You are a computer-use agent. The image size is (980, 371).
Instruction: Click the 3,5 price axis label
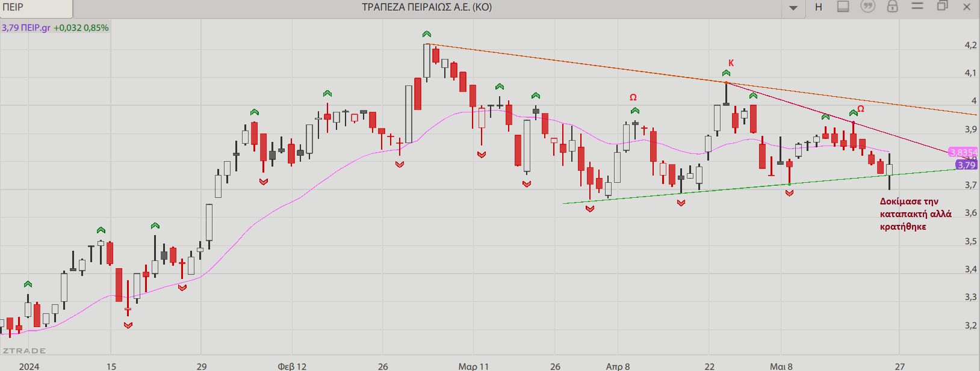(970, 241)
